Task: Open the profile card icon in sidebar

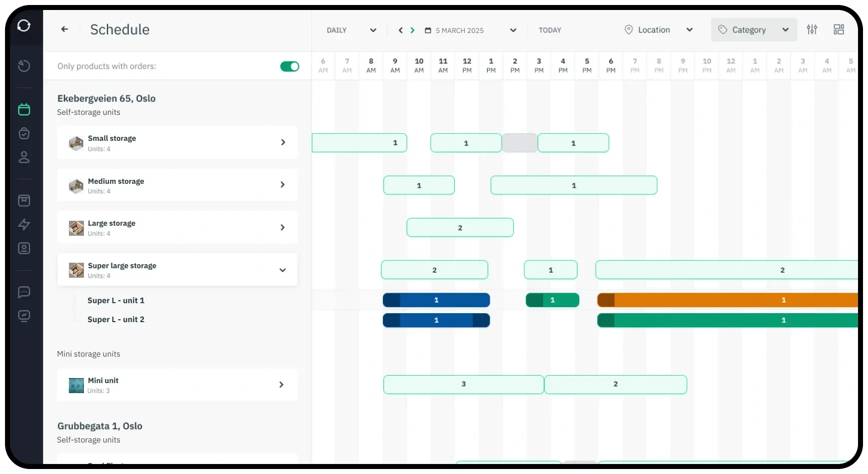Action: click(24, 248)
